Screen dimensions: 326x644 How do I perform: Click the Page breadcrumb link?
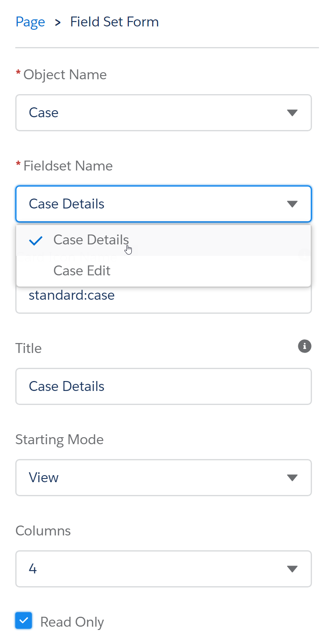[30, 22]
